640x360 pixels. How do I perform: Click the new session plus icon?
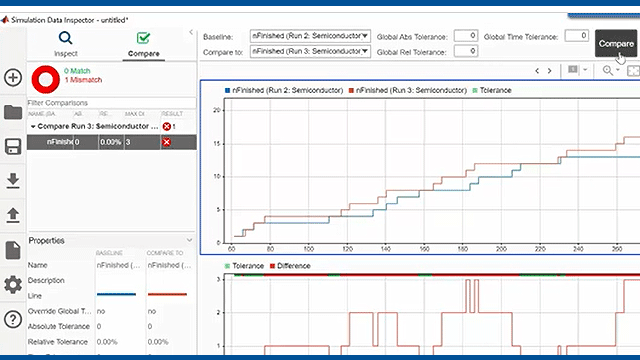tap(13, 77)
